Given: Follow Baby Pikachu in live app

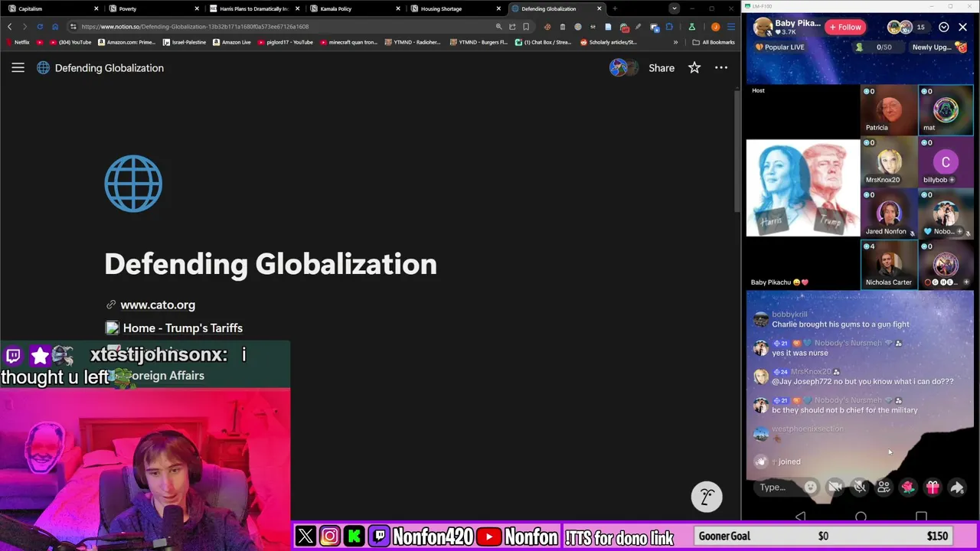Looking at the screenshot, I should tap(844, 27).
